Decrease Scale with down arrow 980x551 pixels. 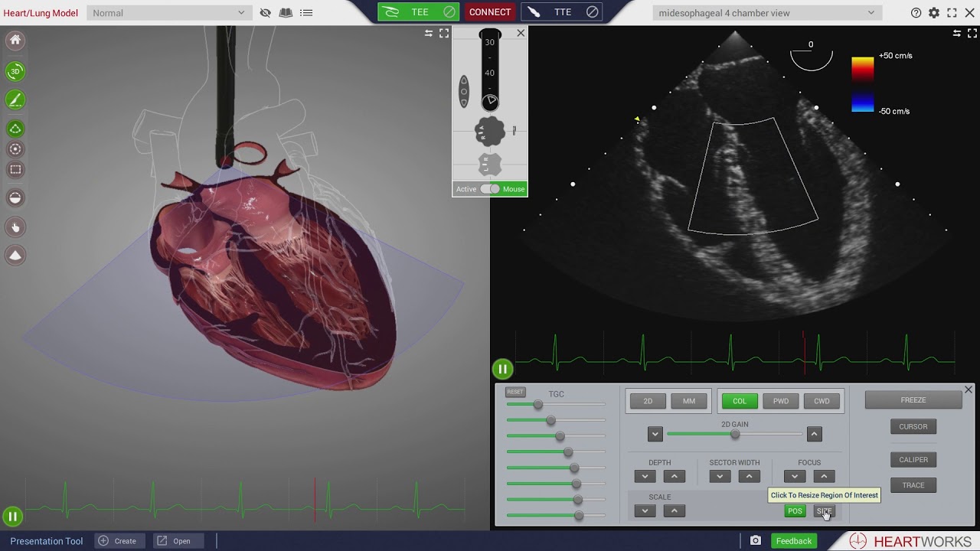click(x=645, y=511)
